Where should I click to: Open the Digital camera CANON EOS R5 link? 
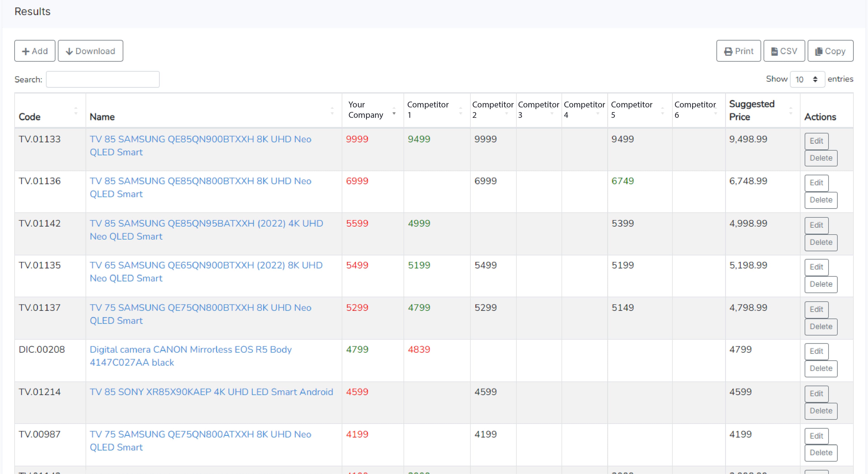click(190, 349)
